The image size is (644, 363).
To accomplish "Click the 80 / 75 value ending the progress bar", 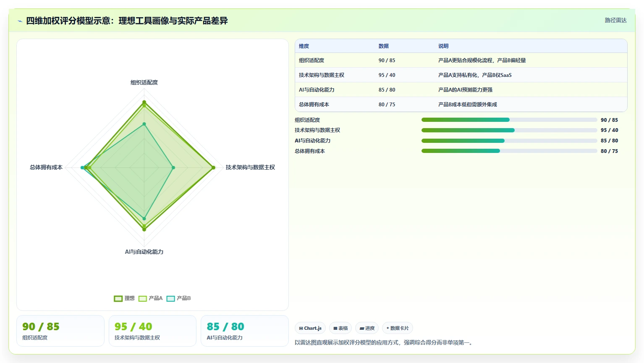I will [609, 151].
